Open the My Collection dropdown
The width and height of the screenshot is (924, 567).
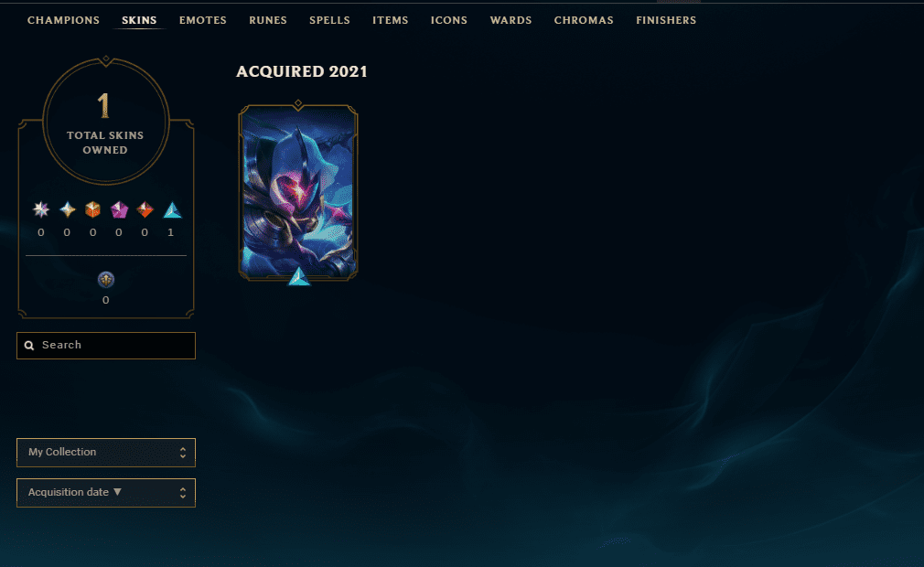pos(106,452)
